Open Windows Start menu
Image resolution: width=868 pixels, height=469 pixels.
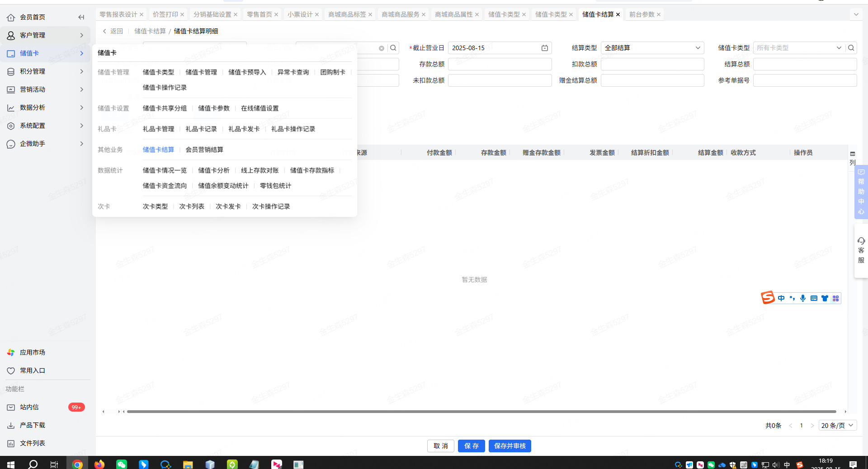click(11, 464)
